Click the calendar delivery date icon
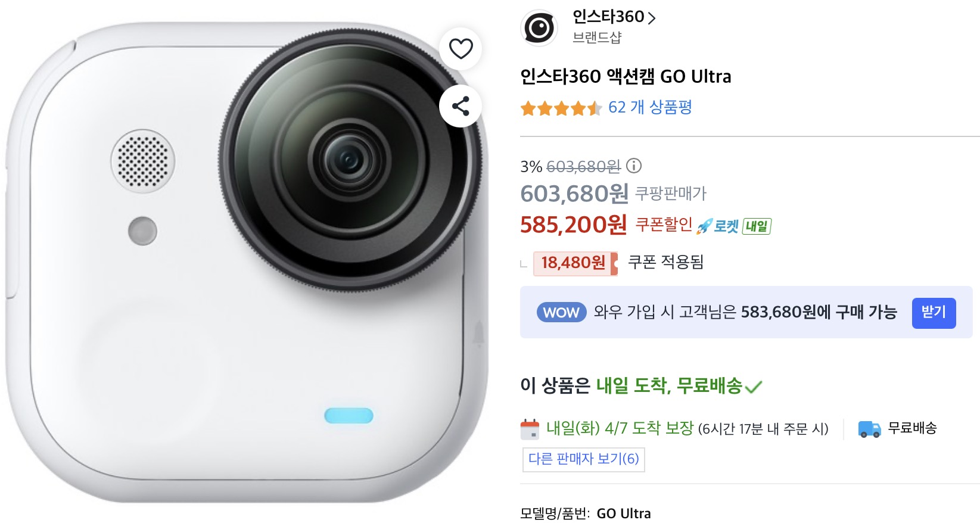This screenshot has height=523, width=980. (x=530, y=428)
